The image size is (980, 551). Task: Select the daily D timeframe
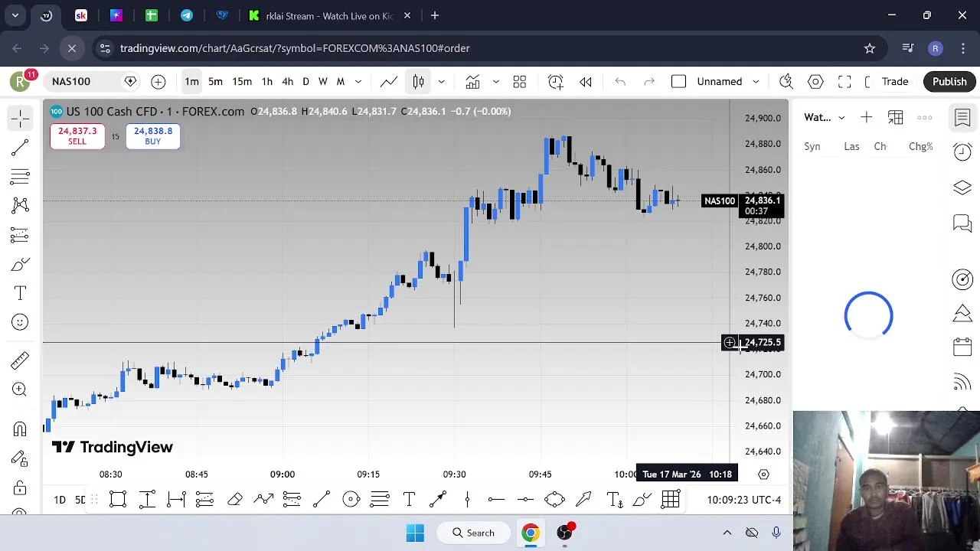pyautogui.click(x=305, y=81)
